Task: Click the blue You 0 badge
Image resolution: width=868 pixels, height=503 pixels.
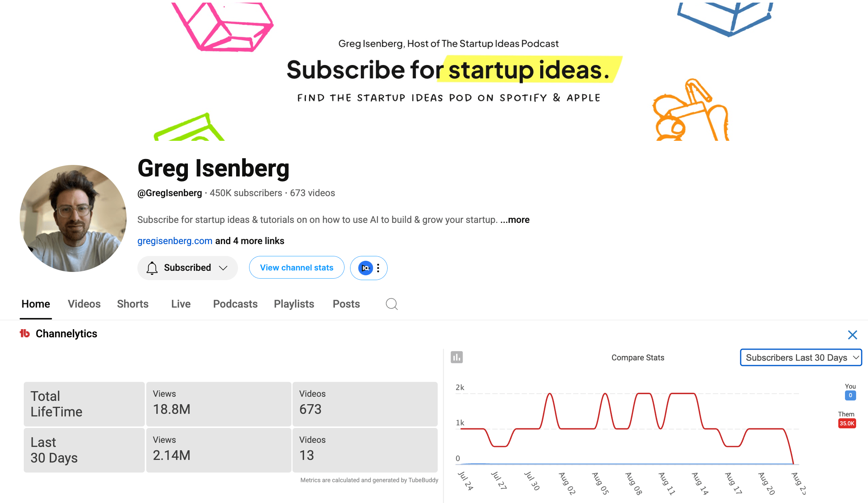Action: 850,395
